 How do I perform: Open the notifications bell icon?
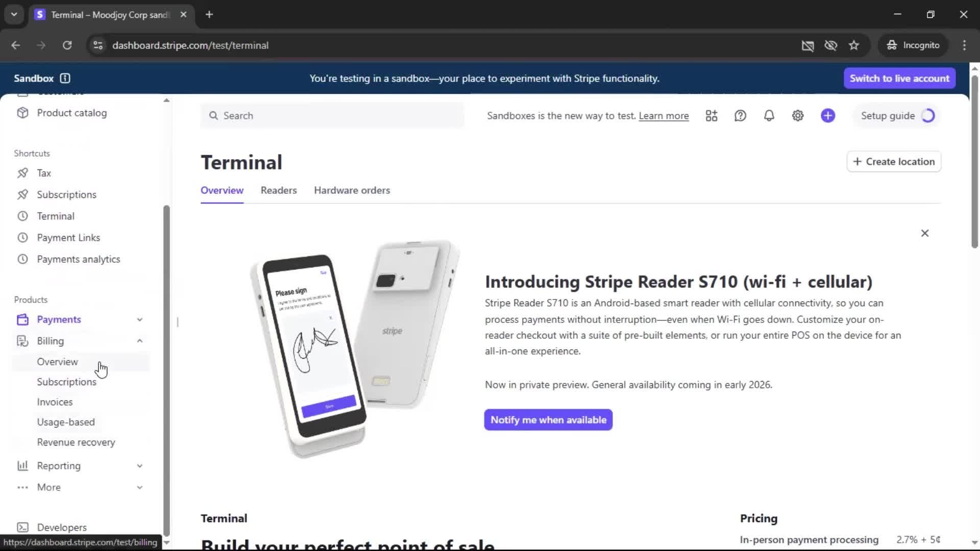[x=769, y=116]
